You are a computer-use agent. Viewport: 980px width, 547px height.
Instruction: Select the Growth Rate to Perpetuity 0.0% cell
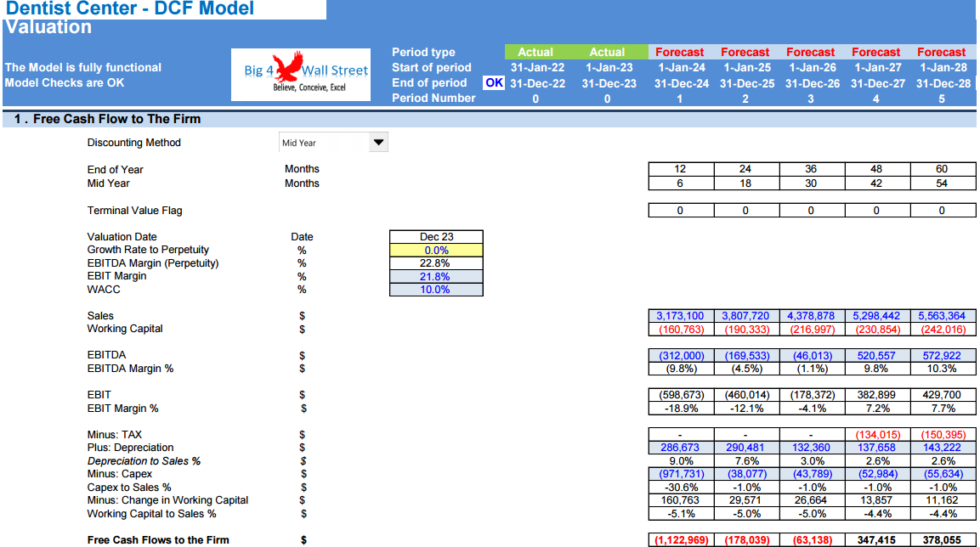[436, 251]
